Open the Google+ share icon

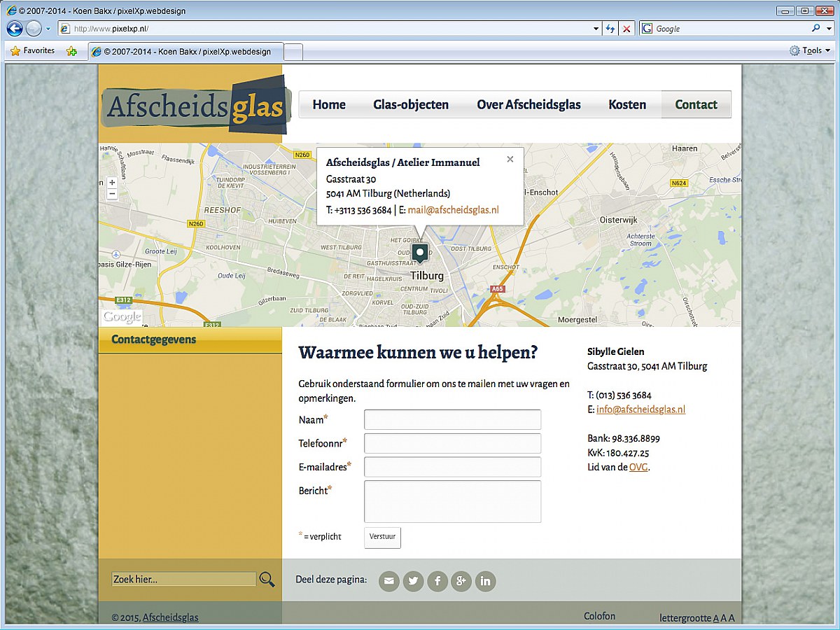[461, 581]
